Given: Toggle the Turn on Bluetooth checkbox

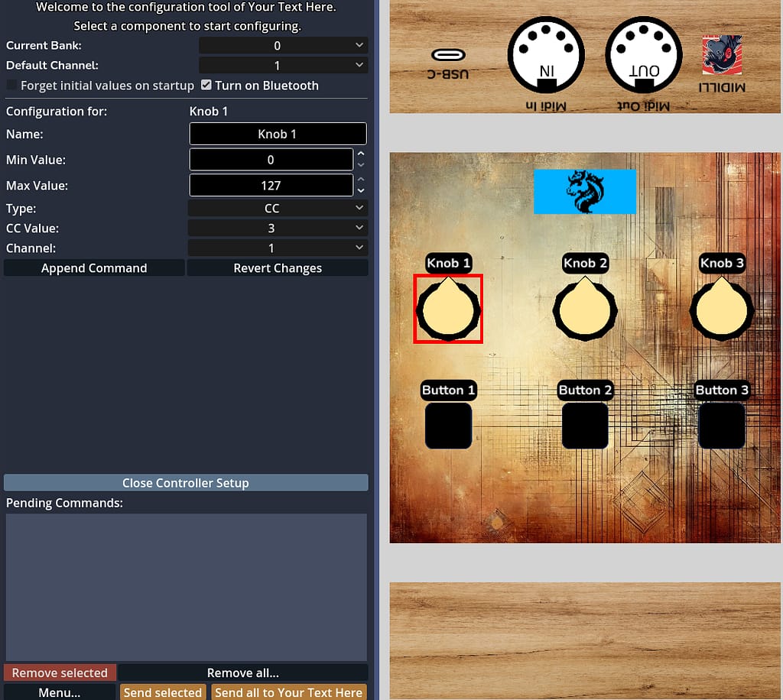Looking at the screenshot, I should click(x=206, y=86).
